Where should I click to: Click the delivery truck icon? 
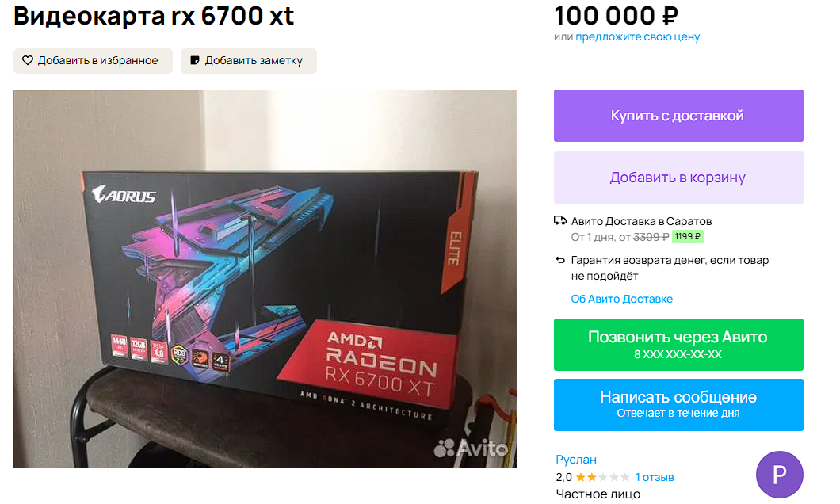pos(559,220)
